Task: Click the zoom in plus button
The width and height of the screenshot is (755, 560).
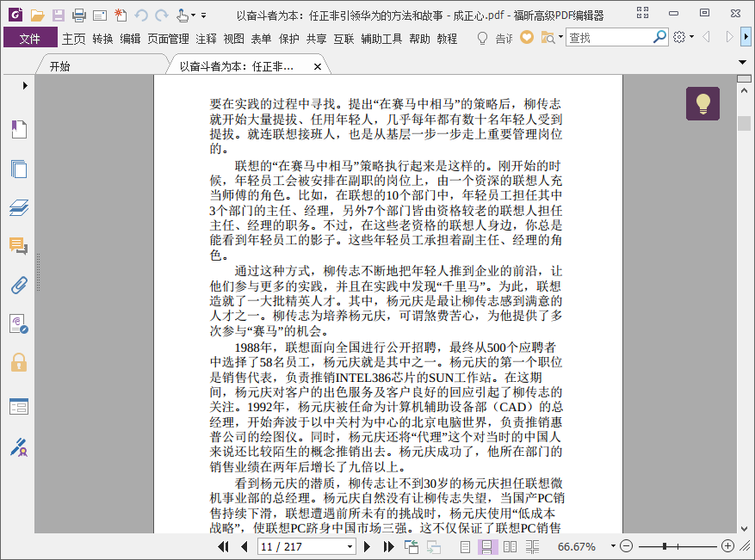Action: click(727, 546)
